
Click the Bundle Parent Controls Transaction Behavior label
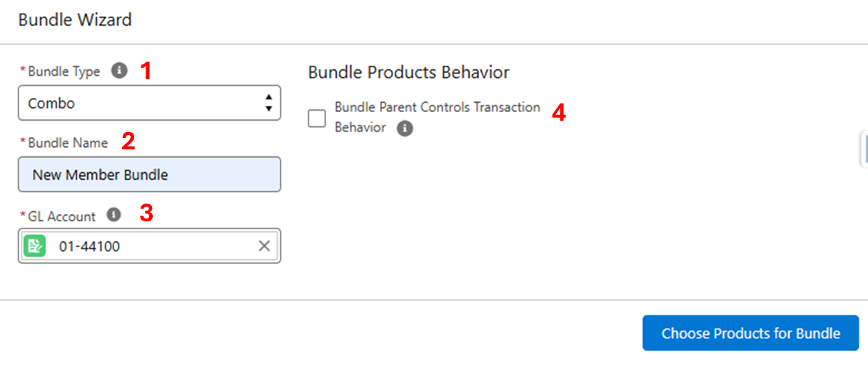[x=437, y=108]
